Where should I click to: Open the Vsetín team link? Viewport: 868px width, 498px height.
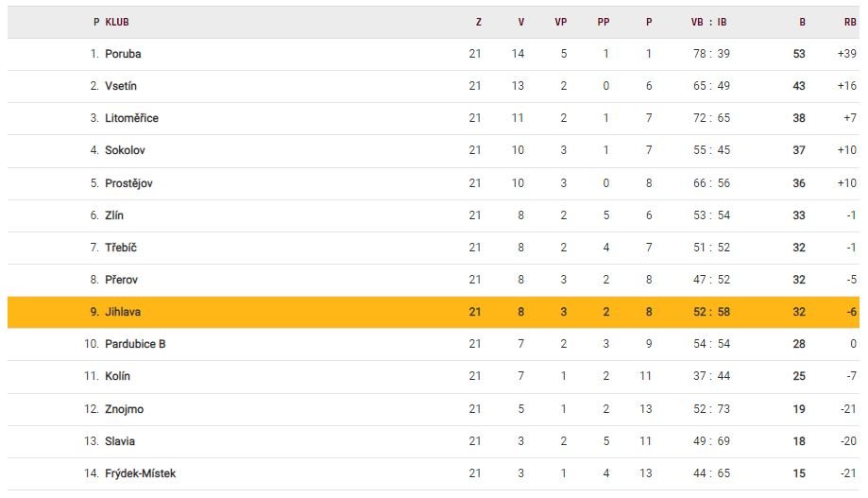click(x=121, y=86)
